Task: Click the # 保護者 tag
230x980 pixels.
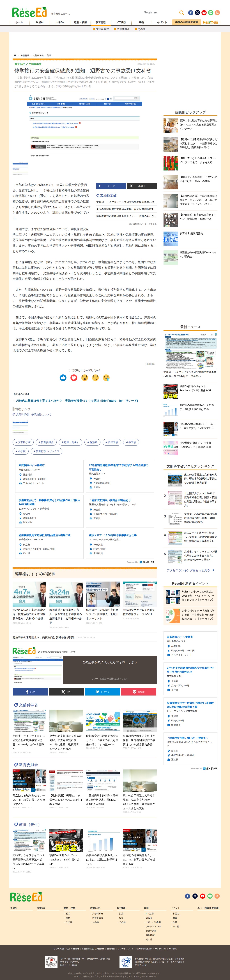Action: [93, 442]
